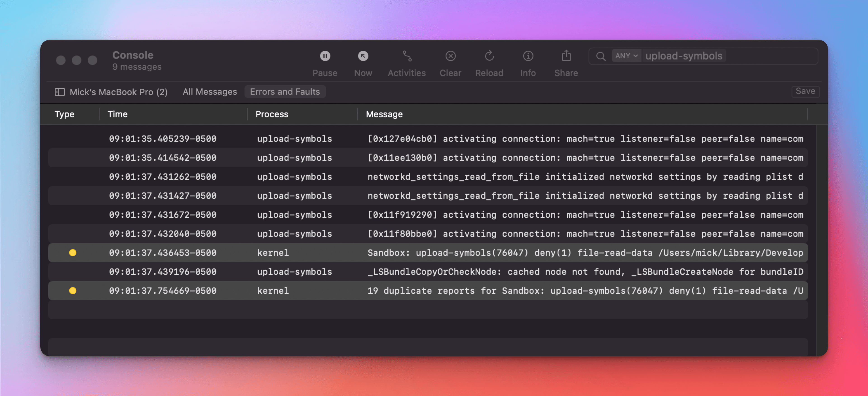Image resolution: width=868 pixels, height=396 pixels.
Task: Select Mick's MacBook Pro device
Action: (x=119, y=92)
